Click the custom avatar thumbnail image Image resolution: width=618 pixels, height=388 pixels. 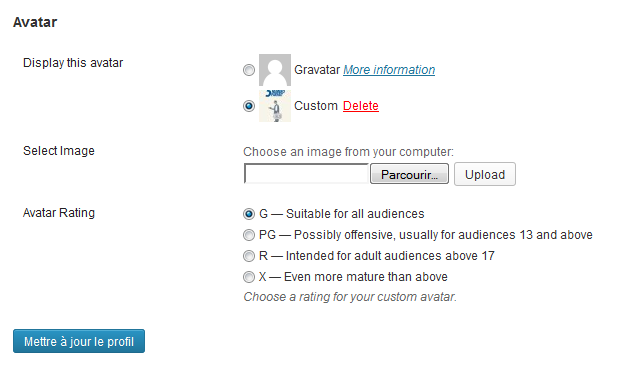click(275, 106)
